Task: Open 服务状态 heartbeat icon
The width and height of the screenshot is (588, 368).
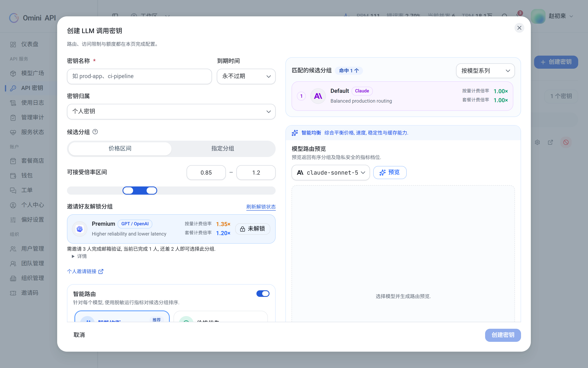Action: (13, 132)
